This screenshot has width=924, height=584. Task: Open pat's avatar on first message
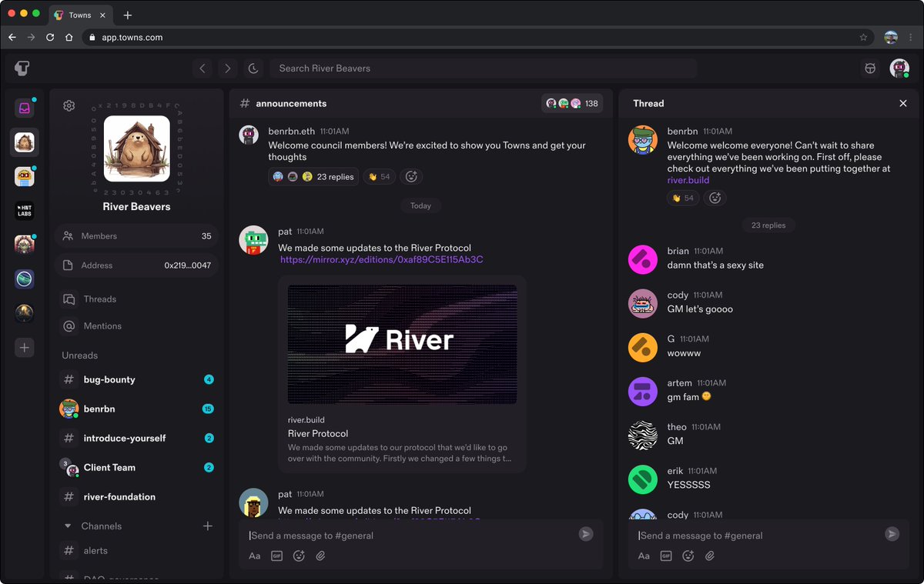[253, 240]
